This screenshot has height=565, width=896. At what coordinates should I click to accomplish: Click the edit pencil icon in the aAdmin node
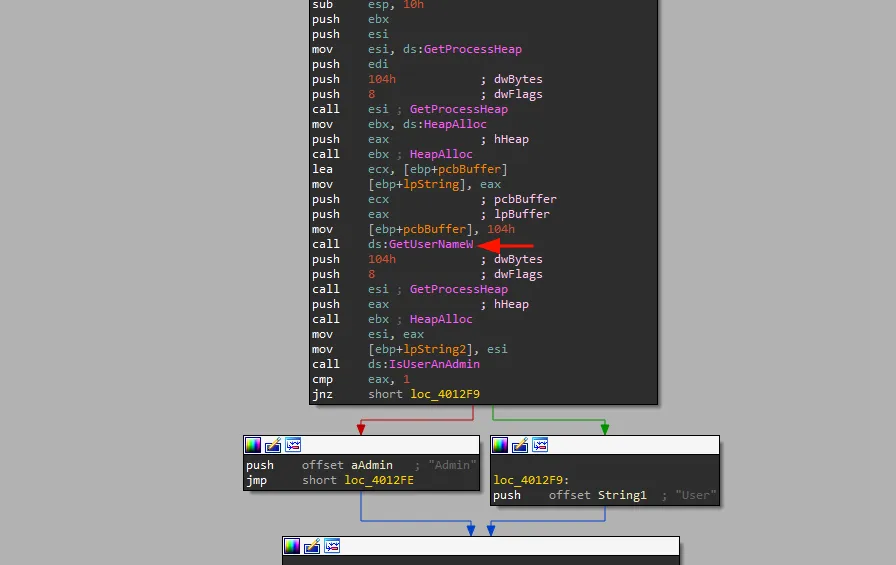click(x=273, y=445)
